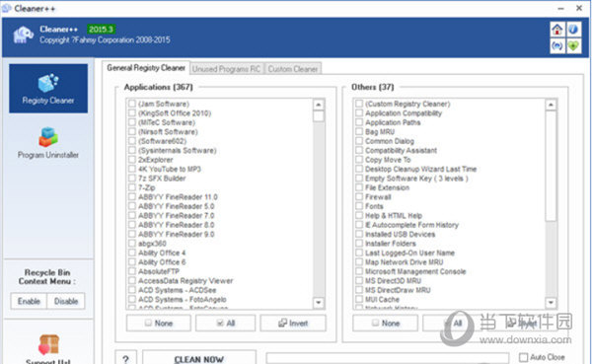Select the Bag MRU row
Viewport: 592px width, 364px height.
(380, 132)
